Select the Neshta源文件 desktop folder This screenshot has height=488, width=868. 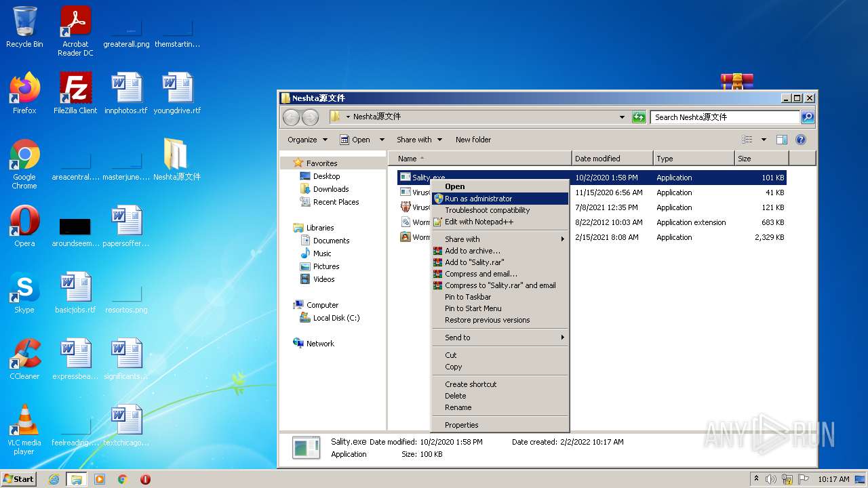(176, 160)
